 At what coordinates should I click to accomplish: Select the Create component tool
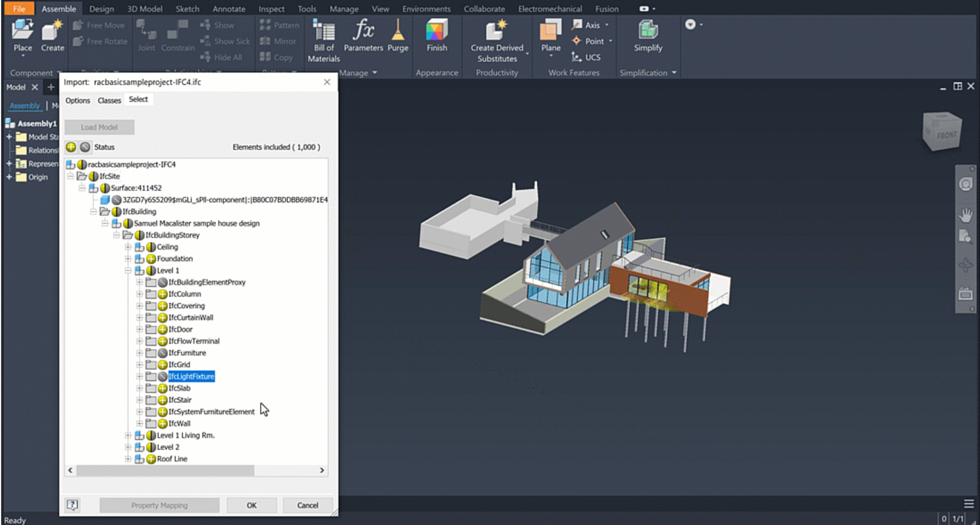52,36
